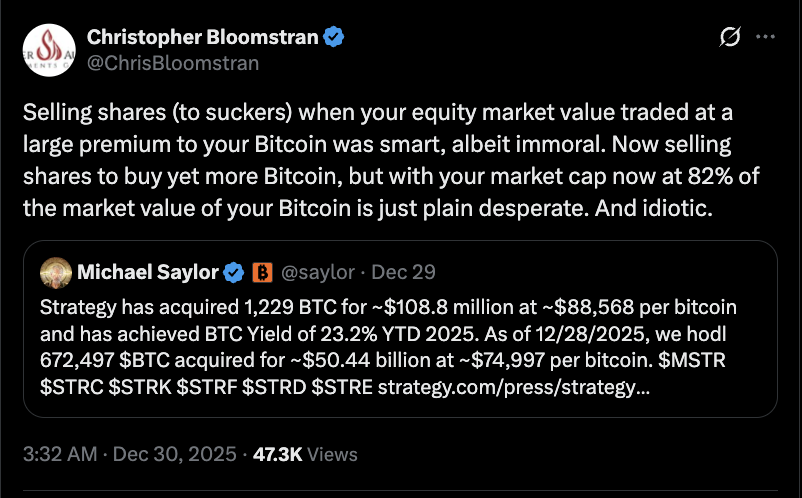Open the Christopher Bloomstran display name
Viewport: 802px width, 498px height.
(202, 38)
